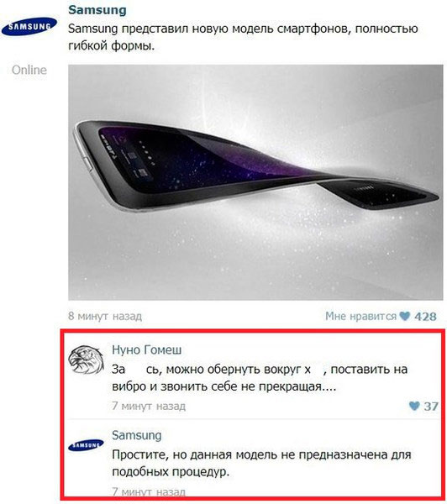Click the 428 likes counter
Viewport: 447px width, 504px height.
tap(425, 317)
